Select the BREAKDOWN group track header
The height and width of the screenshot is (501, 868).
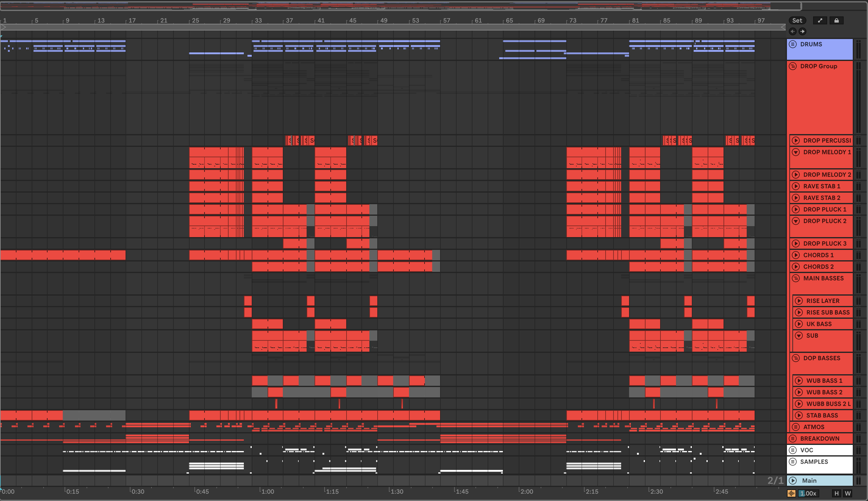[826, 438]
